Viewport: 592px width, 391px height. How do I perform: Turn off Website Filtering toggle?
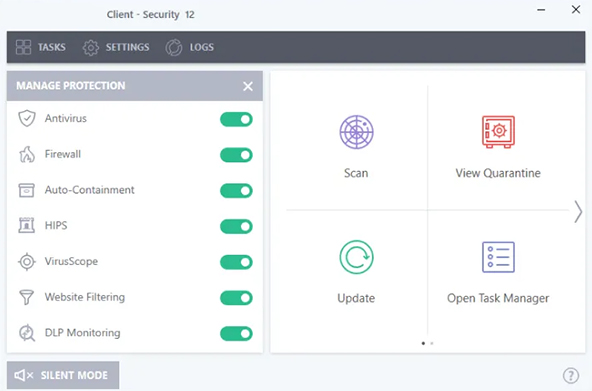pyautogui.click(x=236, y=298)
